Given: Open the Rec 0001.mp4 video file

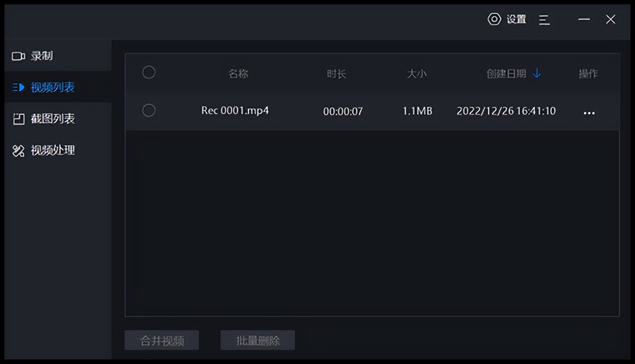Looking at the screenshot, I should [235, 111].
